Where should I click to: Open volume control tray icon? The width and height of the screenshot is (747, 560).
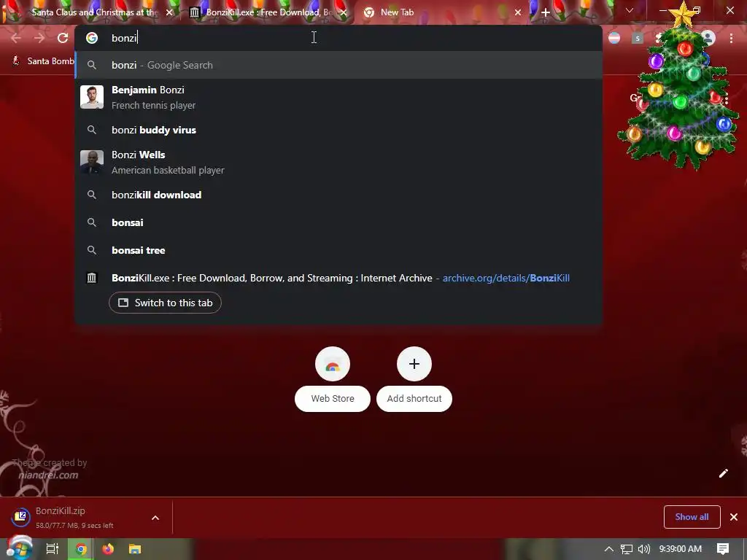(643, 549)
